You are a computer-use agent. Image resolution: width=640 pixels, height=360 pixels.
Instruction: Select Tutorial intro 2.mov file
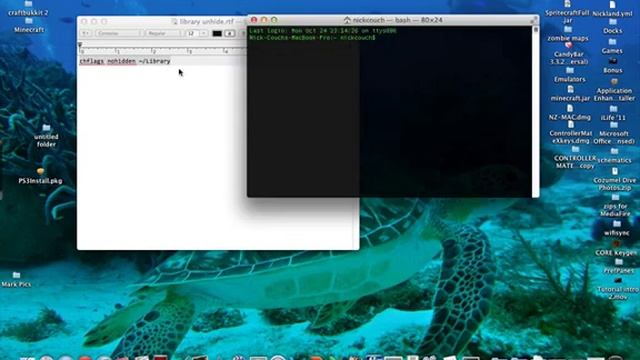point(618,289)
